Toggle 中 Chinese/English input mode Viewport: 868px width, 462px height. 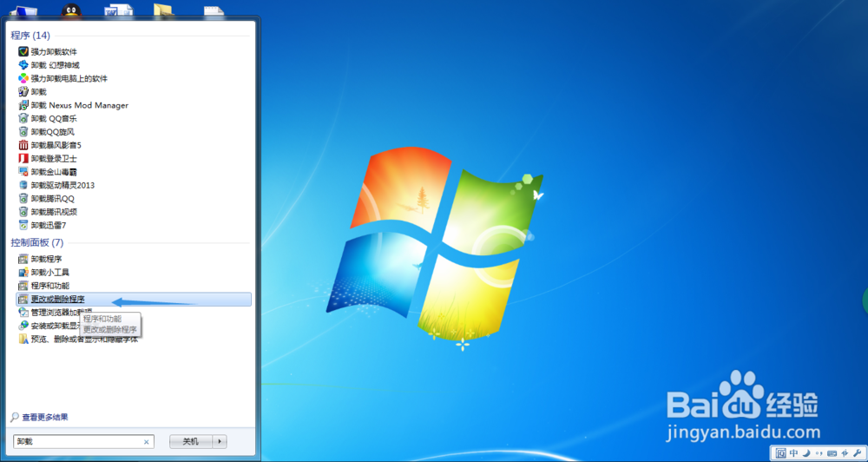point(794,452)
